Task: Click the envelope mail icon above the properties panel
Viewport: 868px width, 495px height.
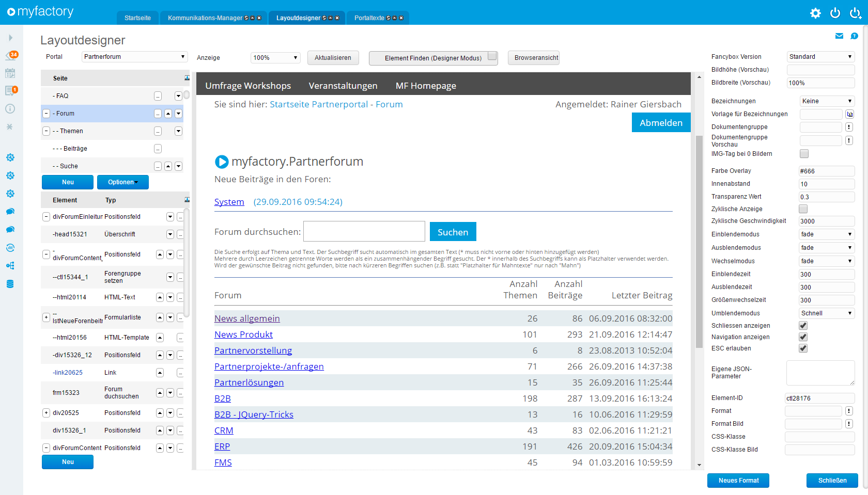Action: pos(839,36)
